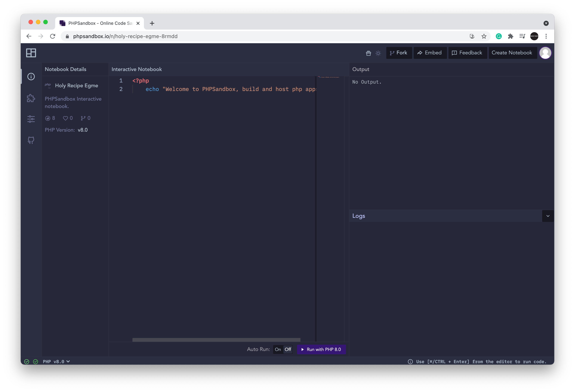This screenshot has width=575, height=392.
Task: Select the Notebook Details info icon
Action: tap(31, 76)
